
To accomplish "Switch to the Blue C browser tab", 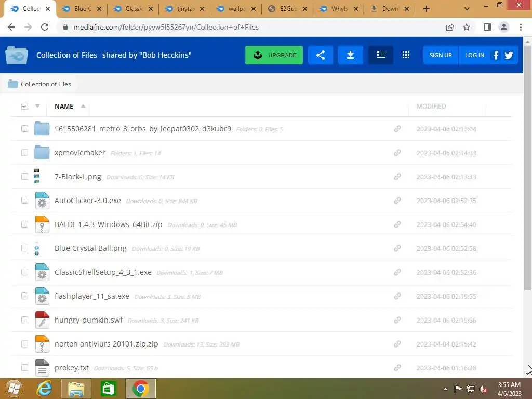I will coord(82,9).
